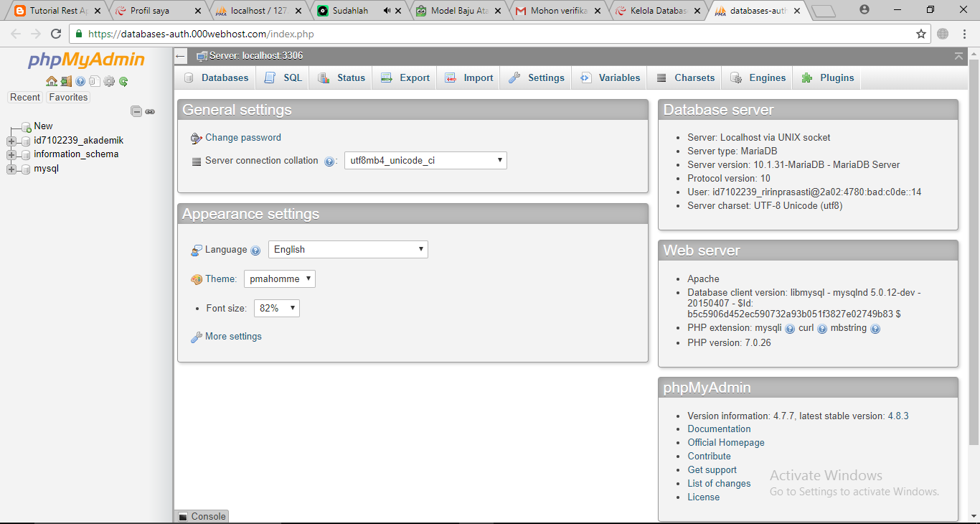The image size is (980, 524).
Task: Change the Font size value
Action: point(276,307)
